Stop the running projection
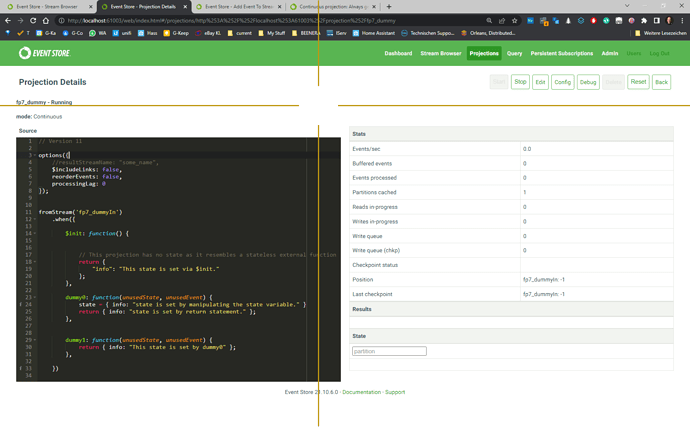The height and width of the screenshot is (437, 690). (x=520, y=82)
